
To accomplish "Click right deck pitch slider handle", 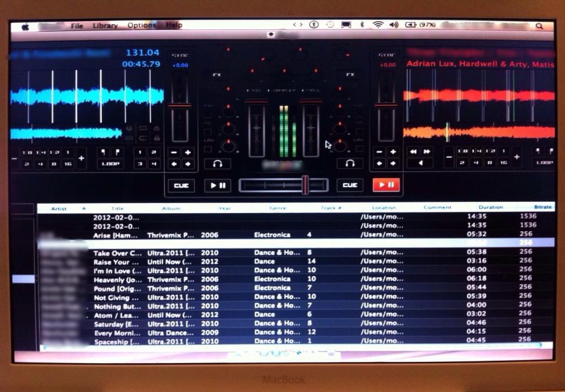I will (x=386, y=105).
